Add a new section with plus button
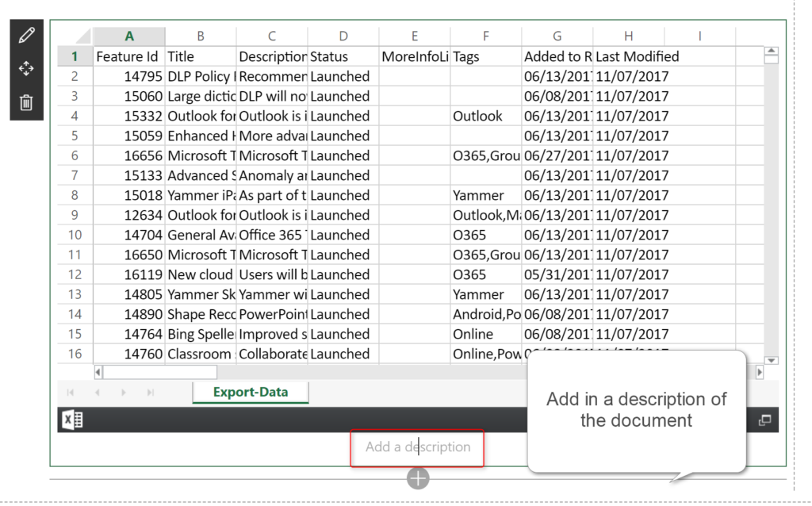The height and width of the screenshot is (506, 812). [x=418, y=478]
